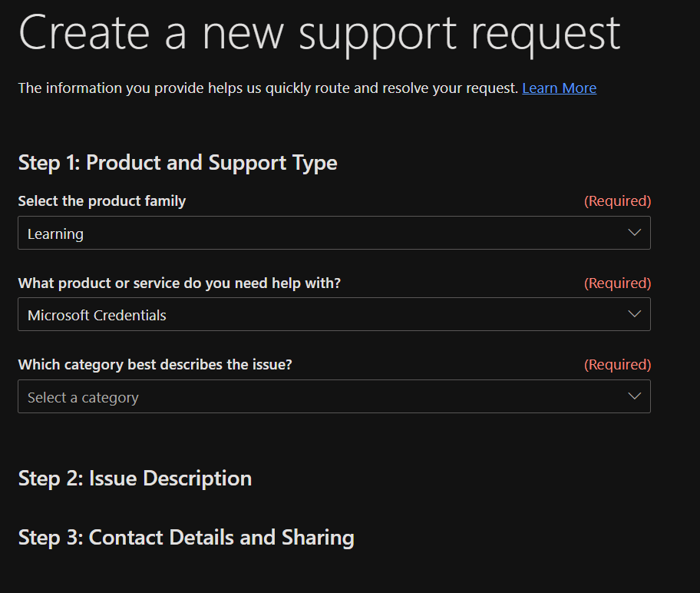Click the chevron beside Microsoft Credentials

634,314
